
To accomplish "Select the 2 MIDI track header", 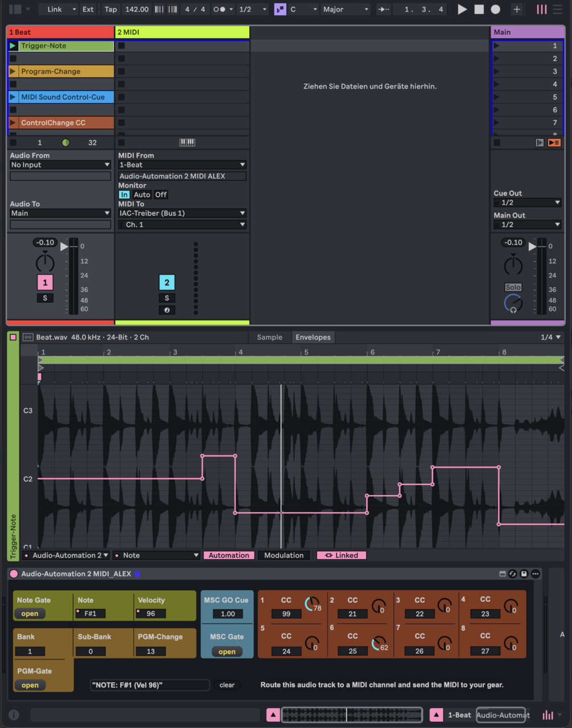I will click(182, 32).
